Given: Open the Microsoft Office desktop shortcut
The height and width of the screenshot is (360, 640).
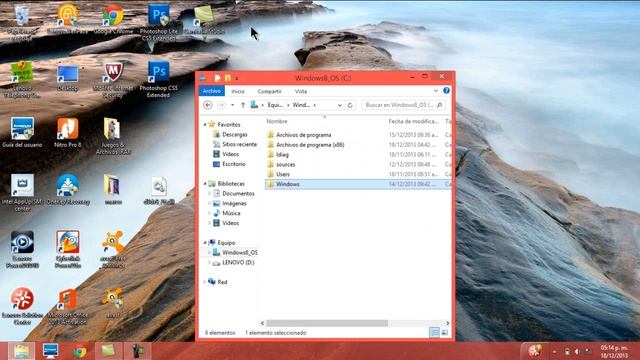Looking at the screenshot, I should (x=68, y=306).
